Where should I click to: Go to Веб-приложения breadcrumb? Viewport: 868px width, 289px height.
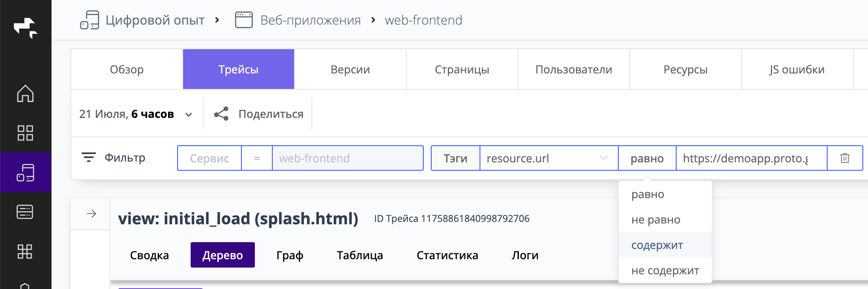pos(310,20)
